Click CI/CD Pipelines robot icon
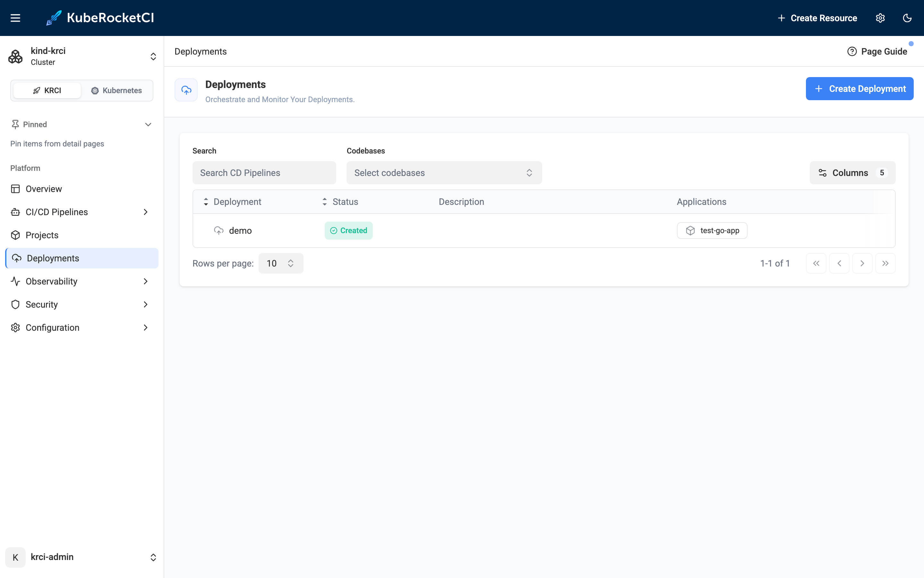Viewport: 924px width, 578px height. [15, 212]
